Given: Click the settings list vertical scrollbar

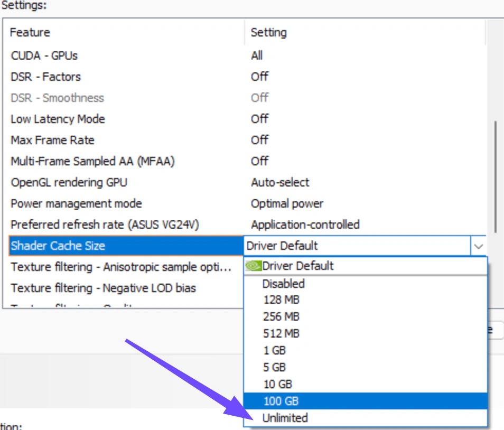Looking at the screenshot, I should (496, 177).
